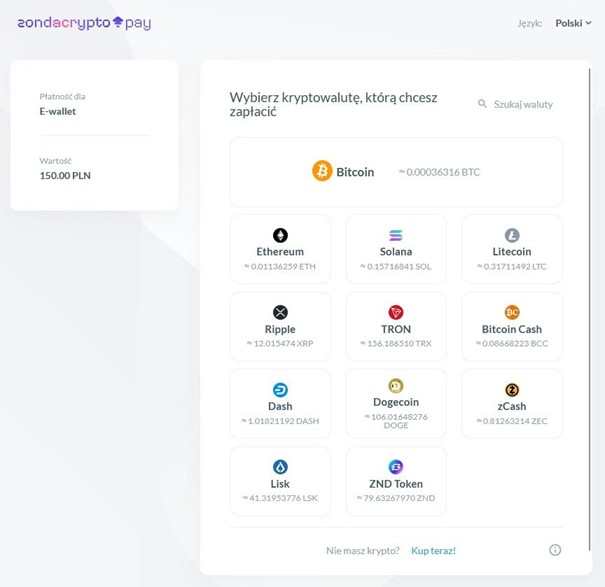
Task: Type in the Szukaj waluty search field
Action: pos(523,104)
